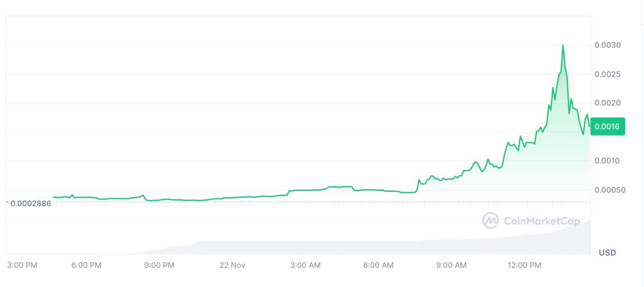Click the CoinMarketCap logo icon in watermark
Viewport: 644px width, 287px height.
490,221
